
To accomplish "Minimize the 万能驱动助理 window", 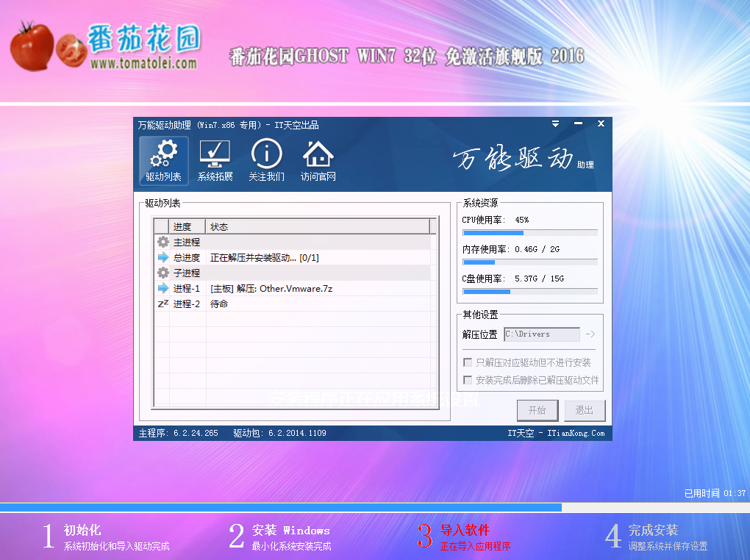I will click(578, 124).
